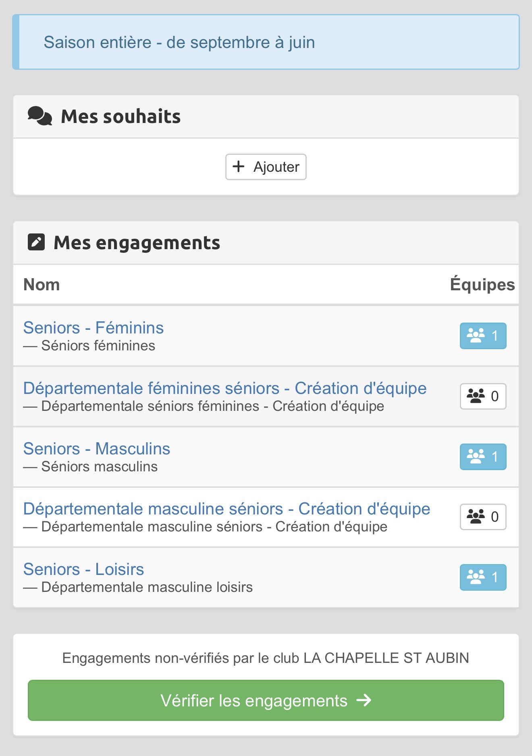Open Départementale féminines séniors - Création d'équipe link
532x756 pixels.
(225, 388)
